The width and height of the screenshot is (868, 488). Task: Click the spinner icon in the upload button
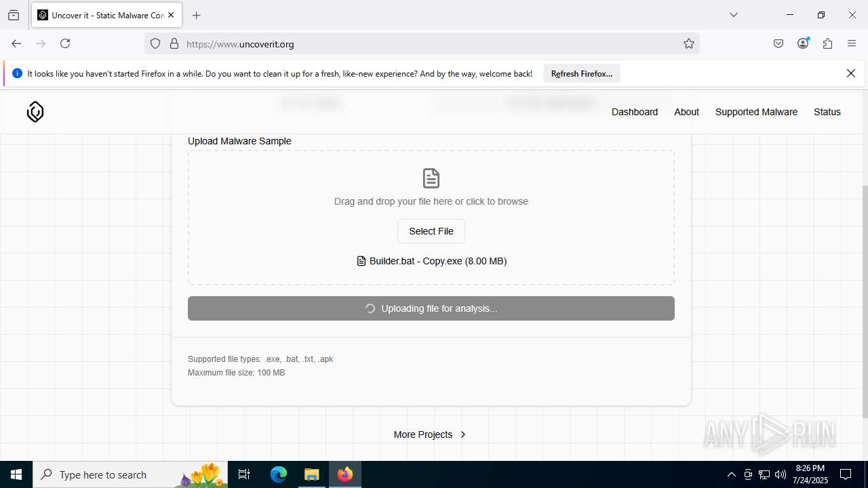click(x=370, y=308)
